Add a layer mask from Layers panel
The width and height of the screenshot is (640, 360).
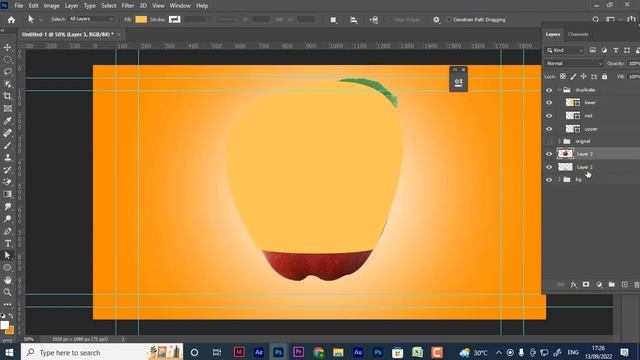click(x=586, y=284)
